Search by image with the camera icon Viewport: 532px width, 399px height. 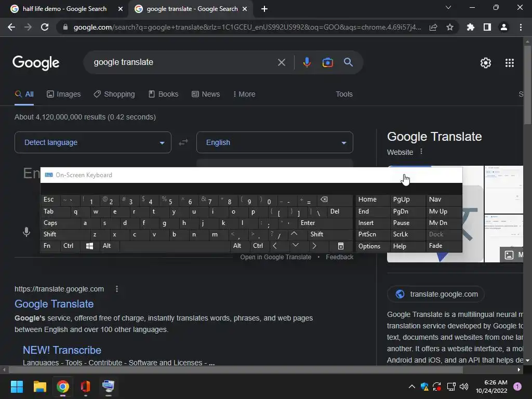(x=327, y=62)
